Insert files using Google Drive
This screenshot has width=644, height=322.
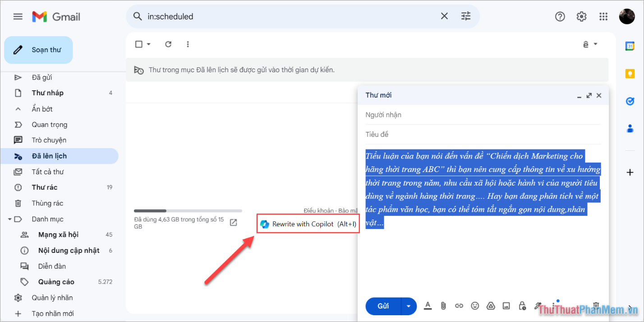491,306
